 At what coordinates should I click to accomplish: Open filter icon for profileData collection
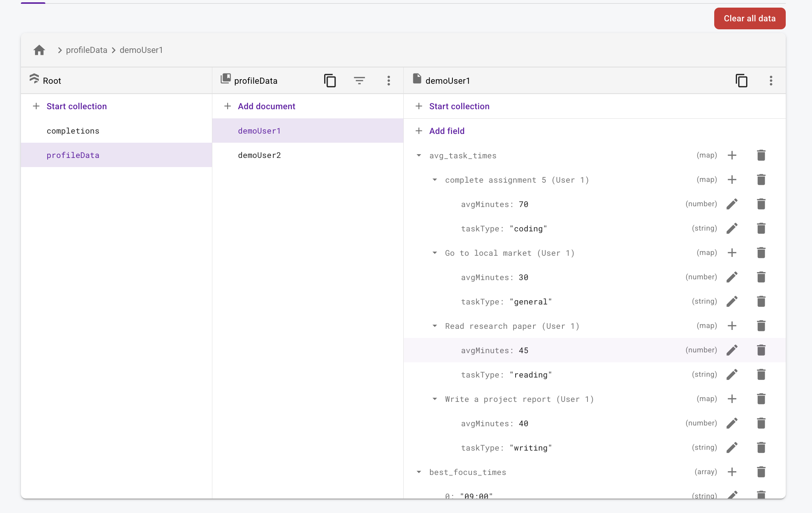tap(359, 80)
